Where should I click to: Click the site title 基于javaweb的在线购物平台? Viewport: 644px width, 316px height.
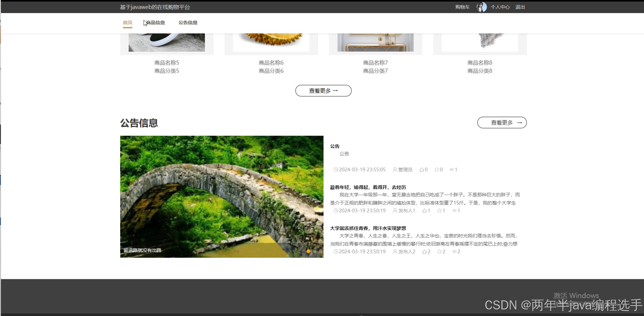[x=155, y=7]
